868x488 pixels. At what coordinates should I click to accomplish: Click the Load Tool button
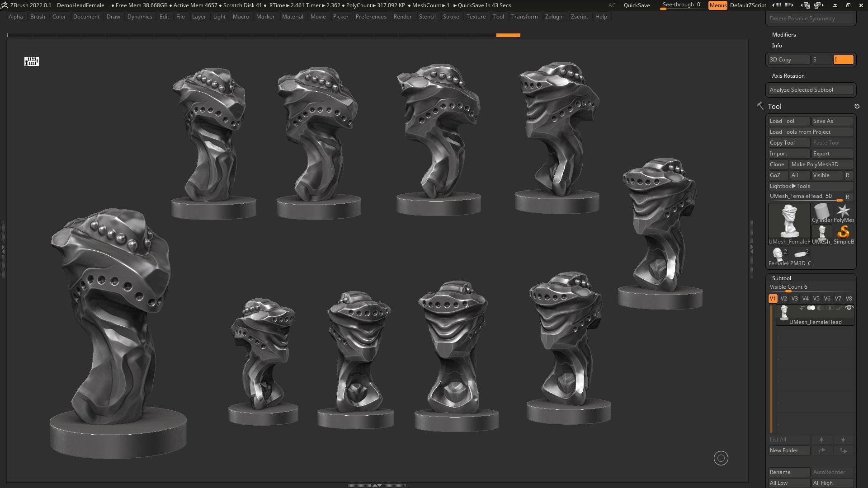click(788, 121)
